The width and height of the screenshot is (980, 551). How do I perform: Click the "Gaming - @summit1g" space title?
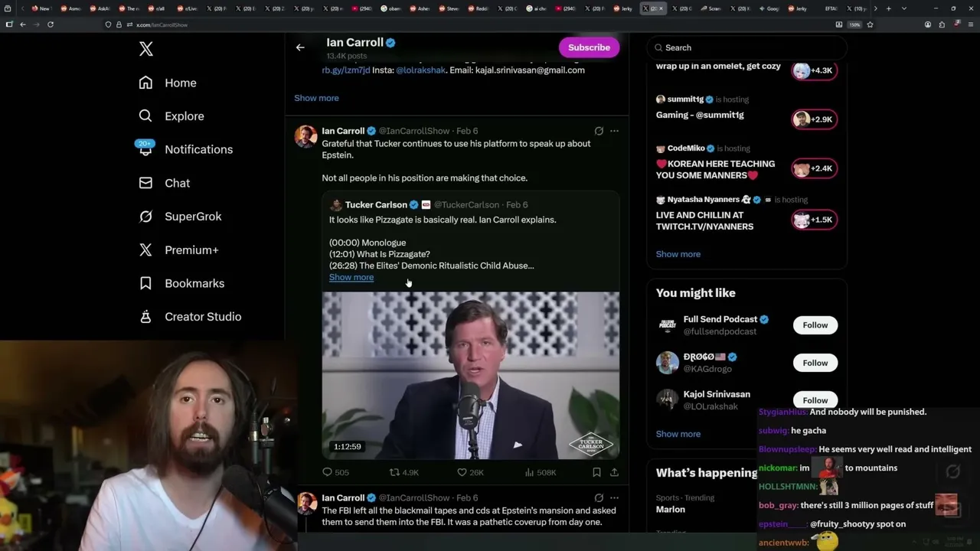click(700, 115)
